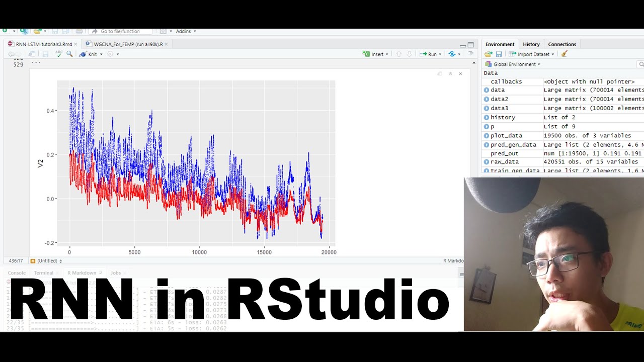Screen dimensions: 644x362
Task: Open the Knit options dropdown arrow
Action: click(101, 54)
